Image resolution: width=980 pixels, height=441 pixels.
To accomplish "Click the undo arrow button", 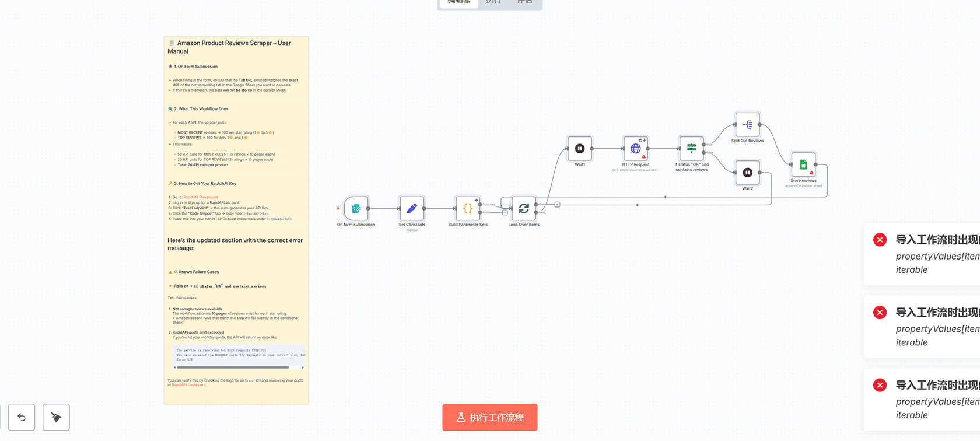I will point(22,417).
